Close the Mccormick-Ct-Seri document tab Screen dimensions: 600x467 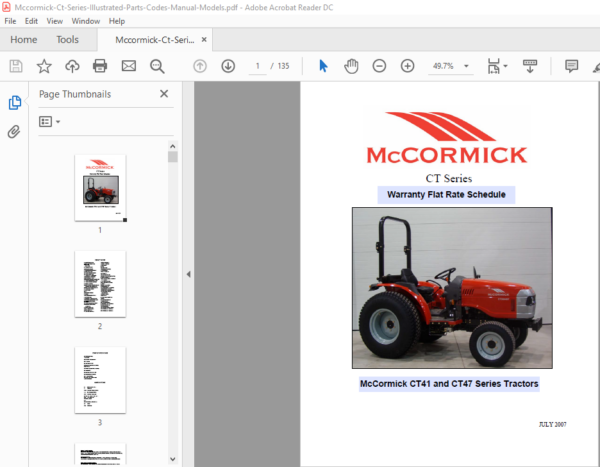[x=204, y=39]
